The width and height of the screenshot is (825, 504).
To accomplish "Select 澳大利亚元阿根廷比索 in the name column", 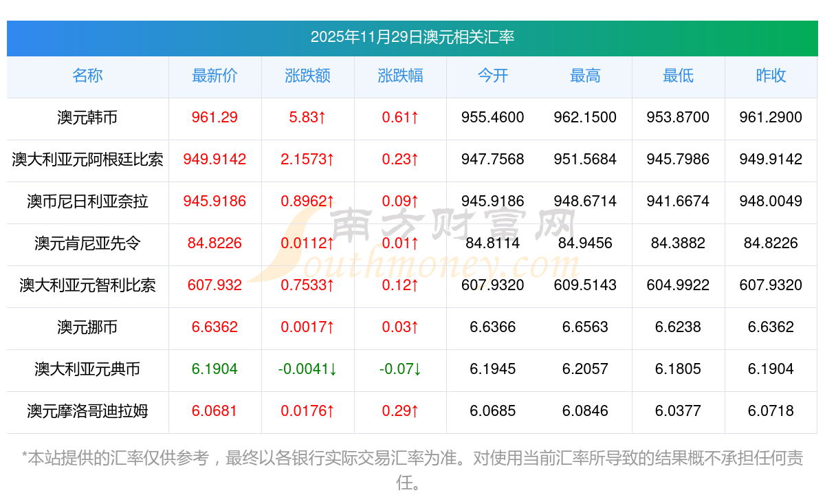I will coord(87,160).
